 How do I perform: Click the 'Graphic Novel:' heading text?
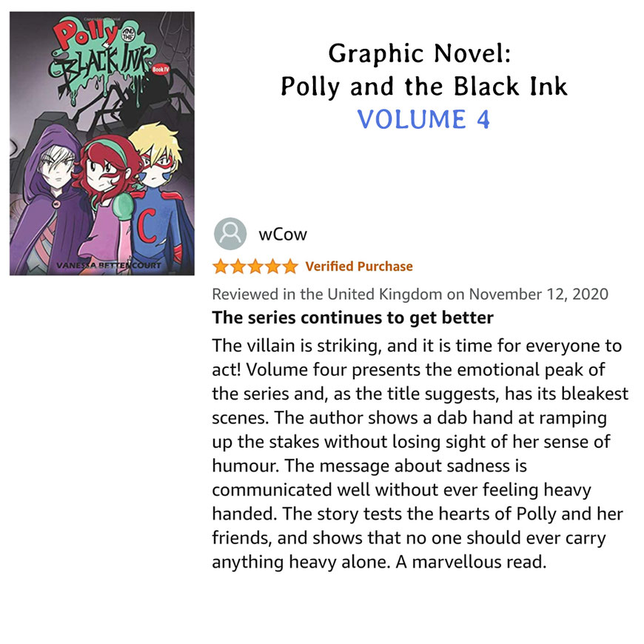tap(420, 54)
